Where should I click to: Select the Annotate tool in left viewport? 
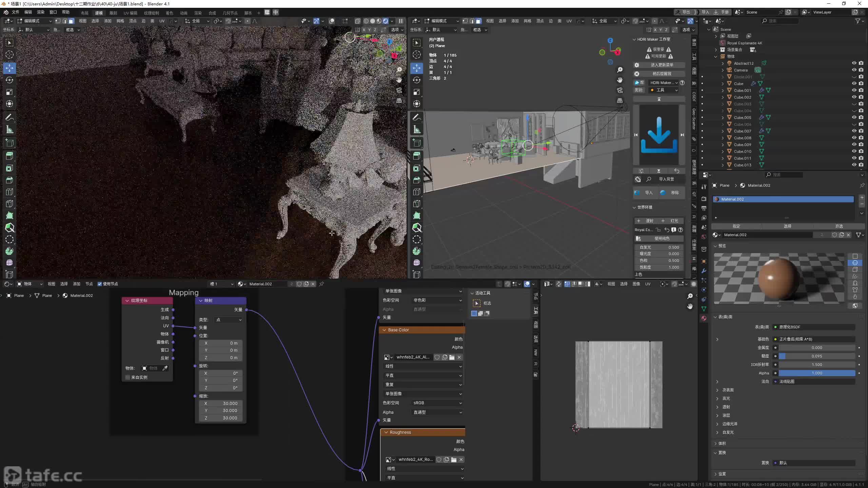point(9,118)
